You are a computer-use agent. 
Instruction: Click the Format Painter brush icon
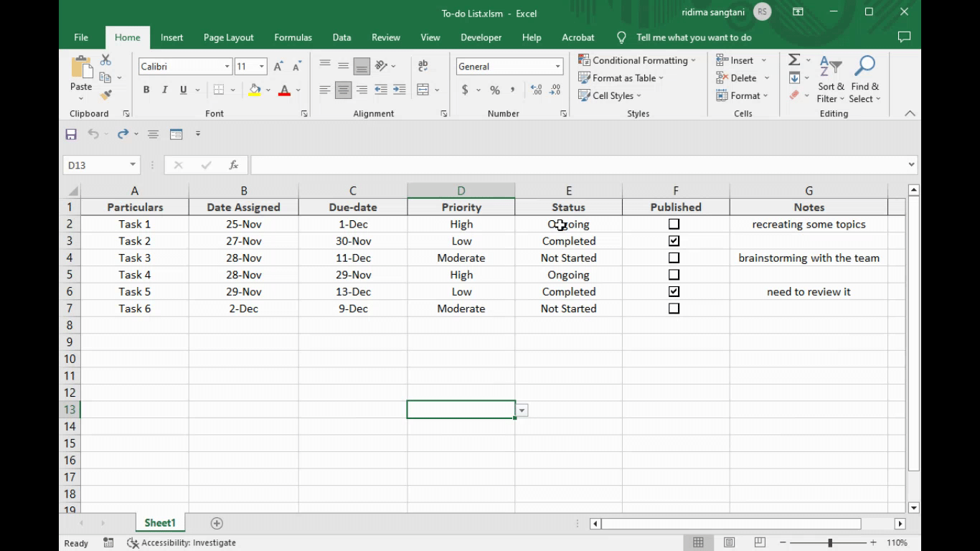(105, 95)
